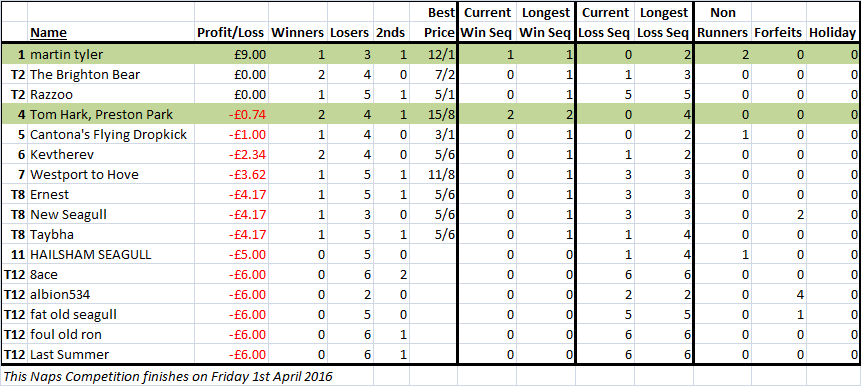861x386 pixels.
Task: Select Razzoo's best price 5/1 cell
Action: [433, 94]
